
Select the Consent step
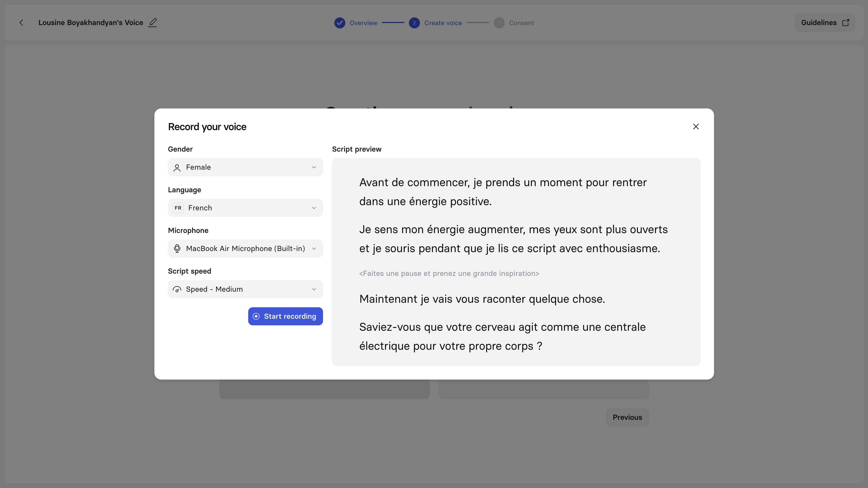[521, 23]
